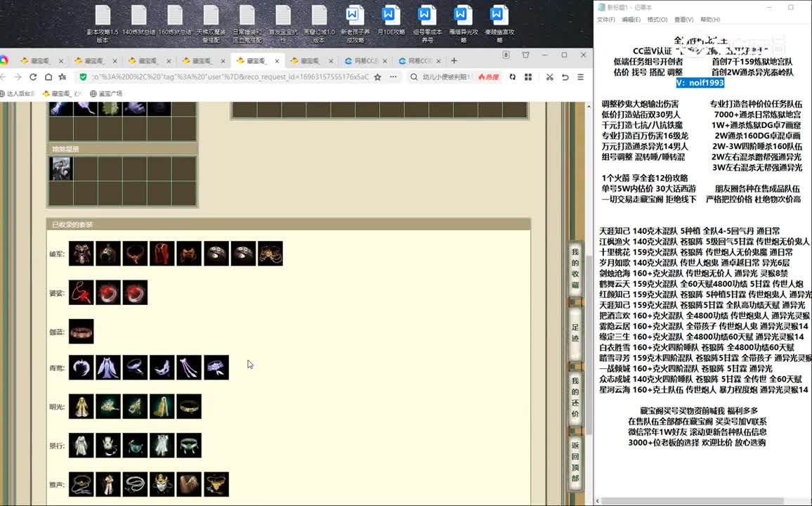812x506 pixels.
Task: Open Notepad's 文件(F) menu
Action: pos(606,20)
